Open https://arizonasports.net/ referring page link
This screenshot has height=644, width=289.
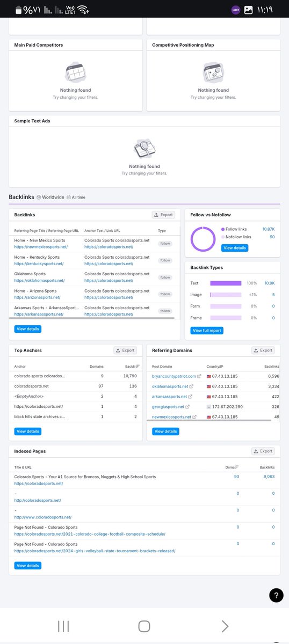pos(37,297)
